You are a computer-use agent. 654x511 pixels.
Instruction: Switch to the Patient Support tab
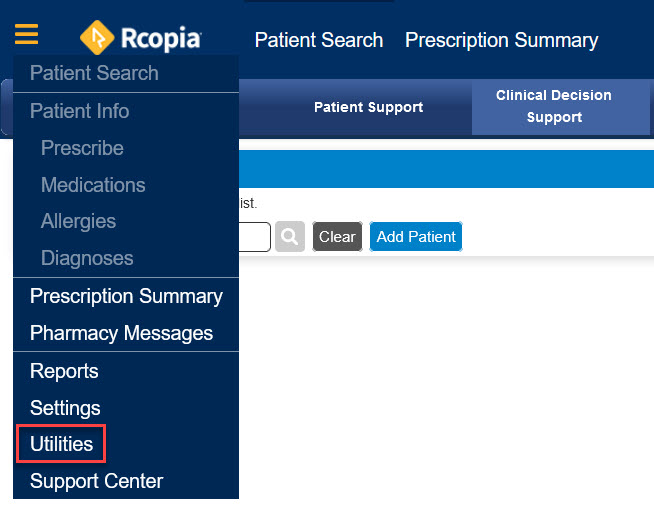point(368,107)
